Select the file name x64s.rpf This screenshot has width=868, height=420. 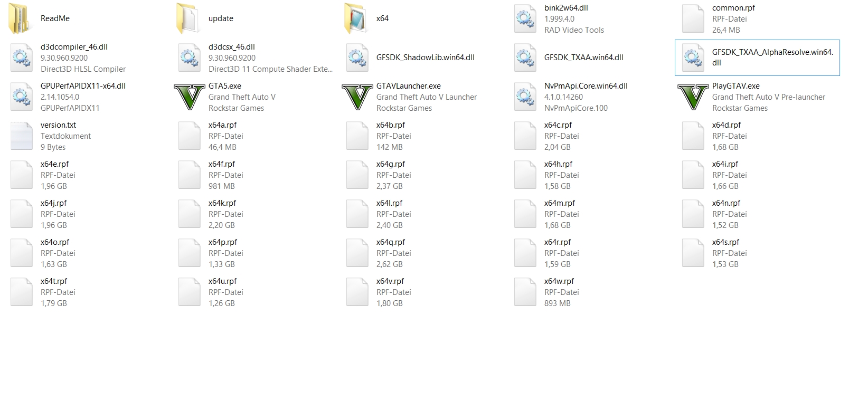pyautogui.click(x=725, y=242)
